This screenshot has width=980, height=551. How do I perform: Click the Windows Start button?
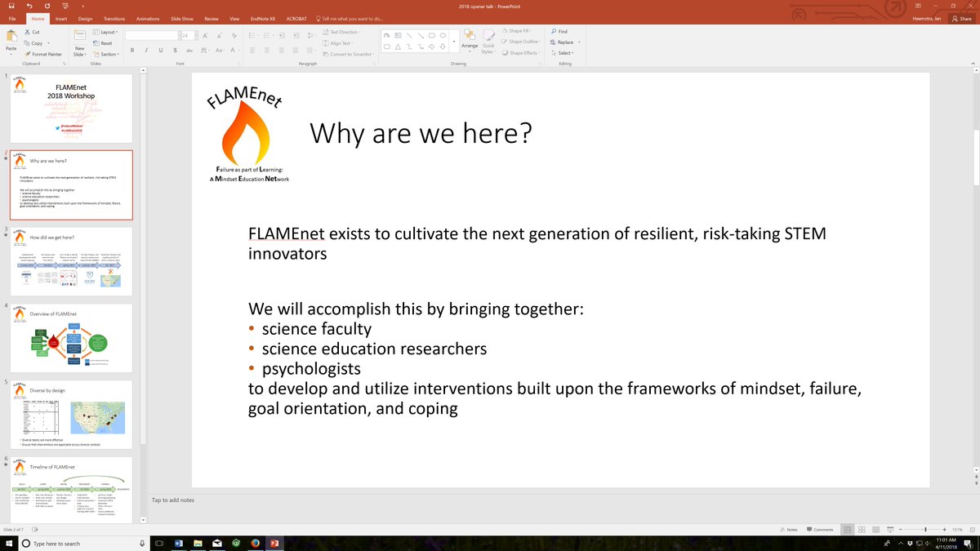pos(9,543)
